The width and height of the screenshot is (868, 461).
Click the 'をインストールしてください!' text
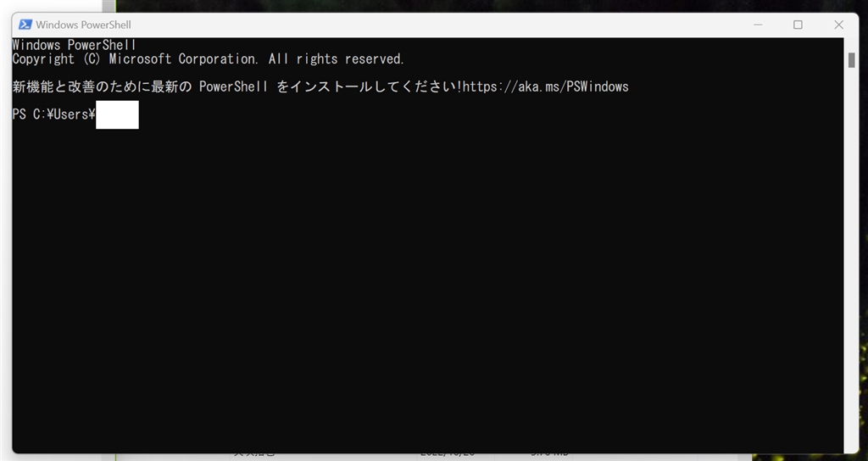point(368,86)
